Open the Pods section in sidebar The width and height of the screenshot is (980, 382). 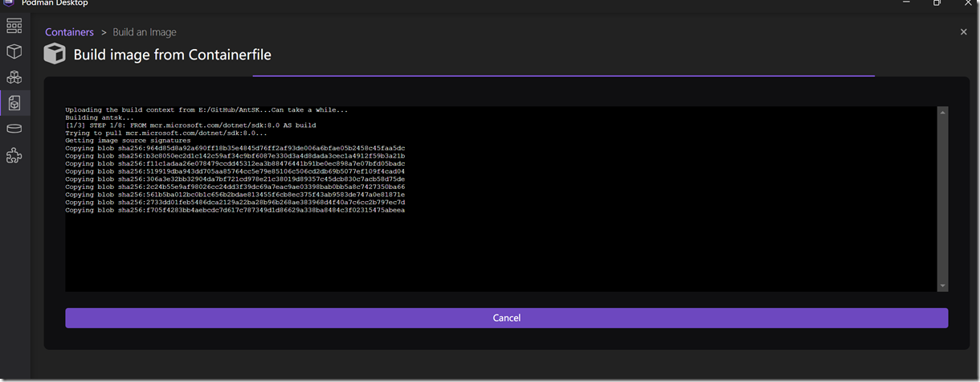(14, 77)
